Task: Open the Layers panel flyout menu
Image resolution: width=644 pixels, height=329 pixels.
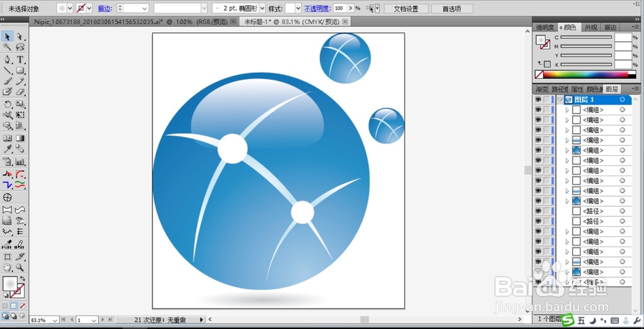Action: pyautogui.click(x=635, y=89)
